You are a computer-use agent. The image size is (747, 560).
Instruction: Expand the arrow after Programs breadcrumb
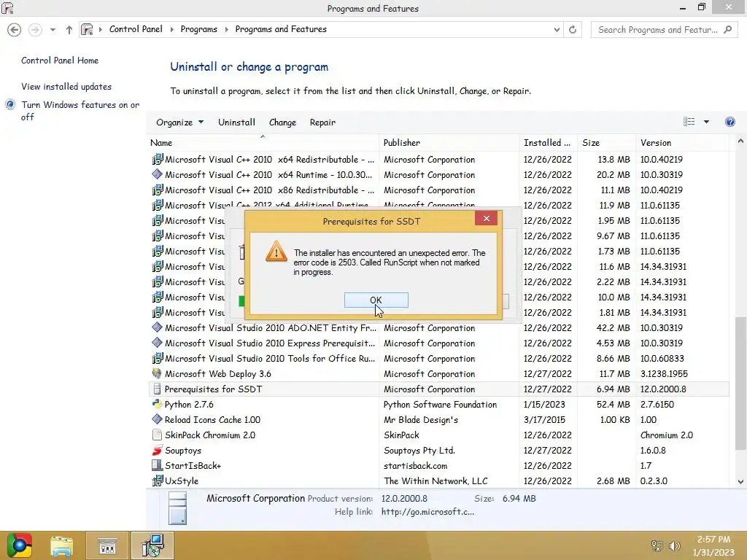[x=226, y=29]
